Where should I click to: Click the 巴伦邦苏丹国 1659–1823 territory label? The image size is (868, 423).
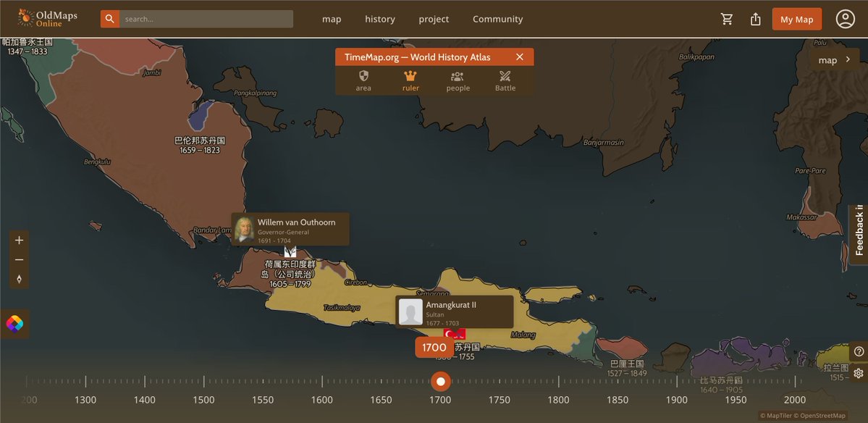[x=200, y=145]
